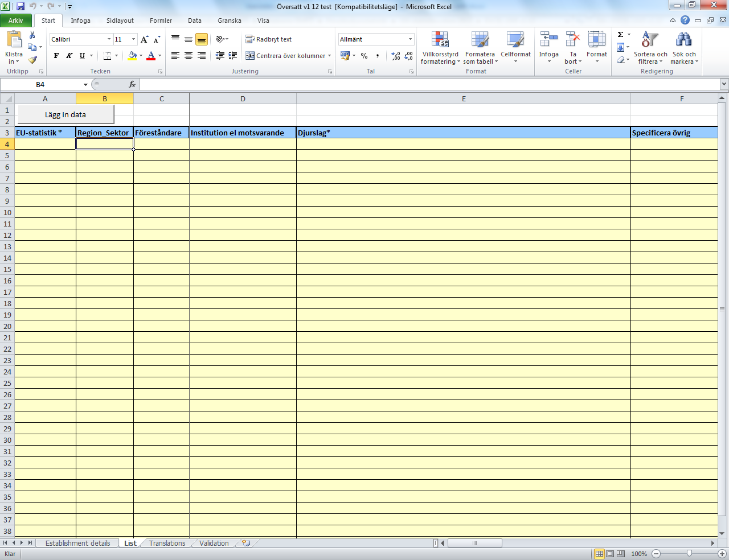Apply the comma thousands separator style

[378, 56]
